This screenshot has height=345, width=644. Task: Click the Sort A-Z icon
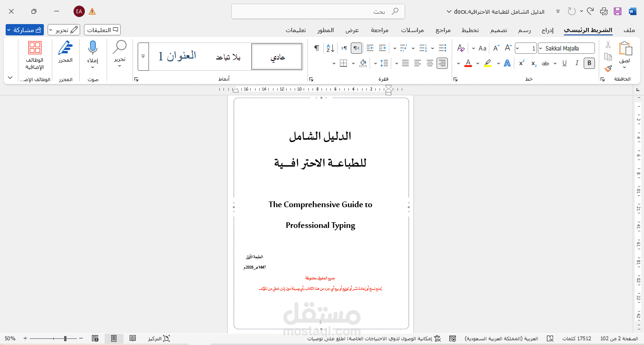(330, 48)
